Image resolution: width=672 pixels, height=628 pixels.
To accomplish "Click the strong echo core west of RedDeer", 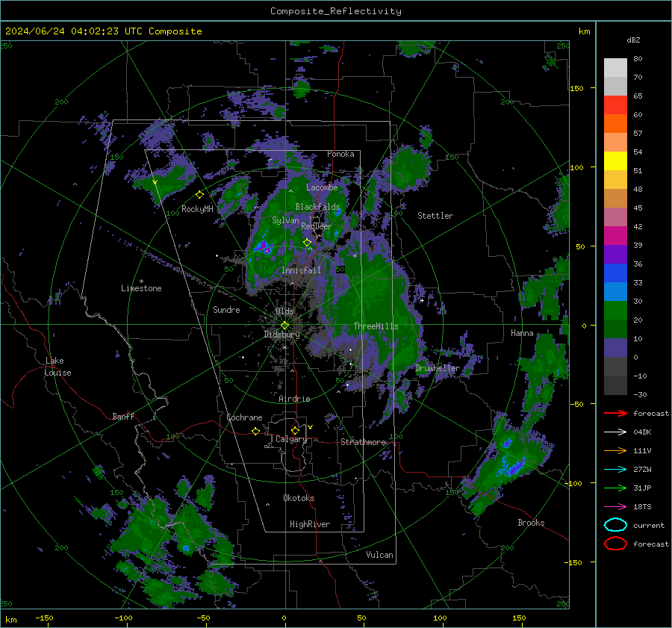I will (263, 247).
